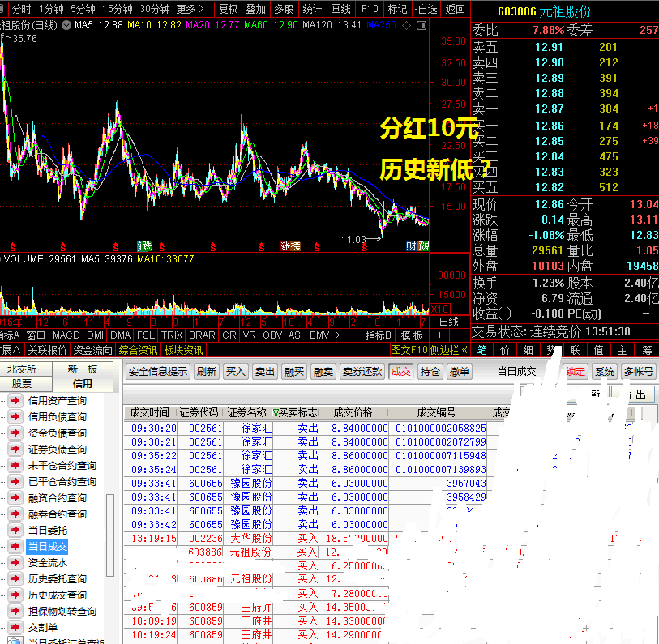Viewport: 659px width, 644px height.
Task: Click the arrow icon beside 信用负债查询
Action: pos(15,416)
